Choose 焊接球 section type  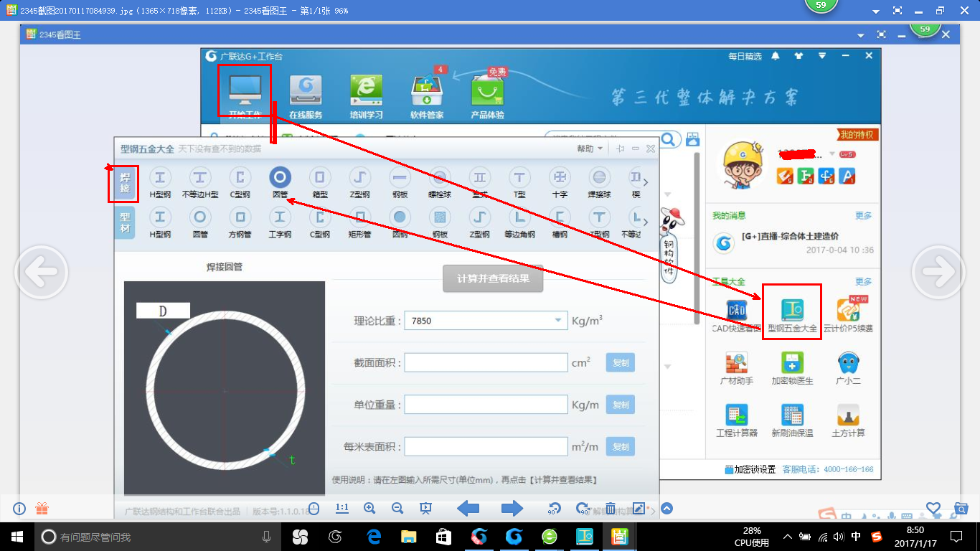point(600,183)
